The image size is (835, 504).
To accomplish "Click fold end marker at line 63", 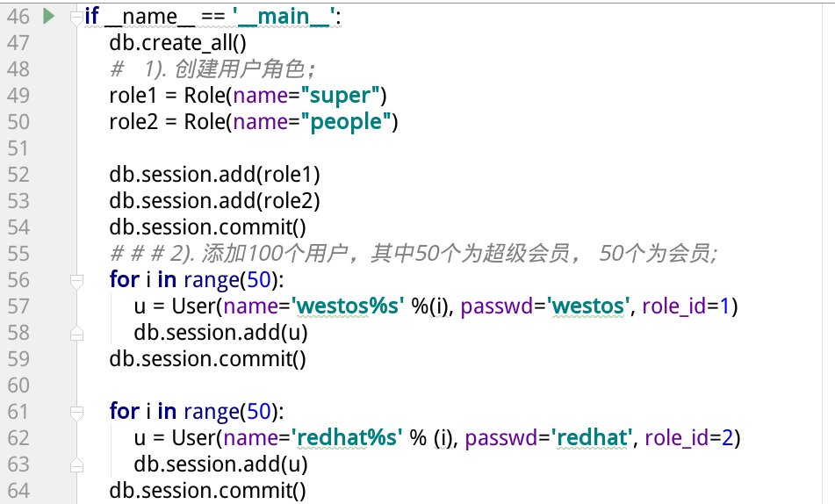I will pos(76,464).
